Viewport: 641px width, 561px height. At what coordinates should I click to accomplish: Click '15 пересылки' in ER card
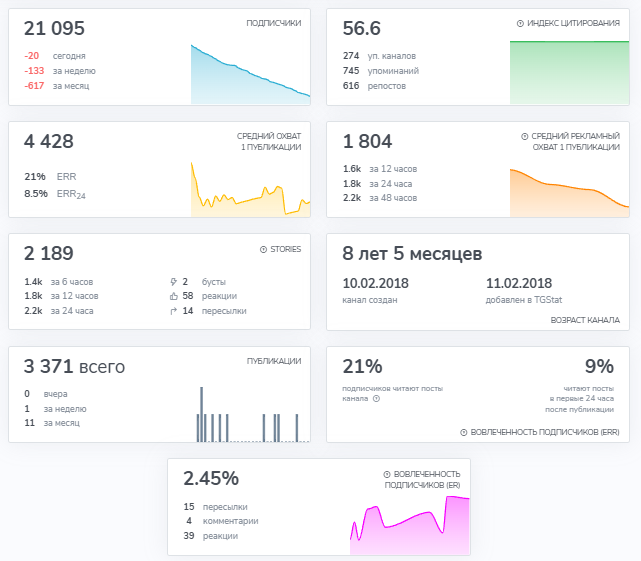(215, 507)
